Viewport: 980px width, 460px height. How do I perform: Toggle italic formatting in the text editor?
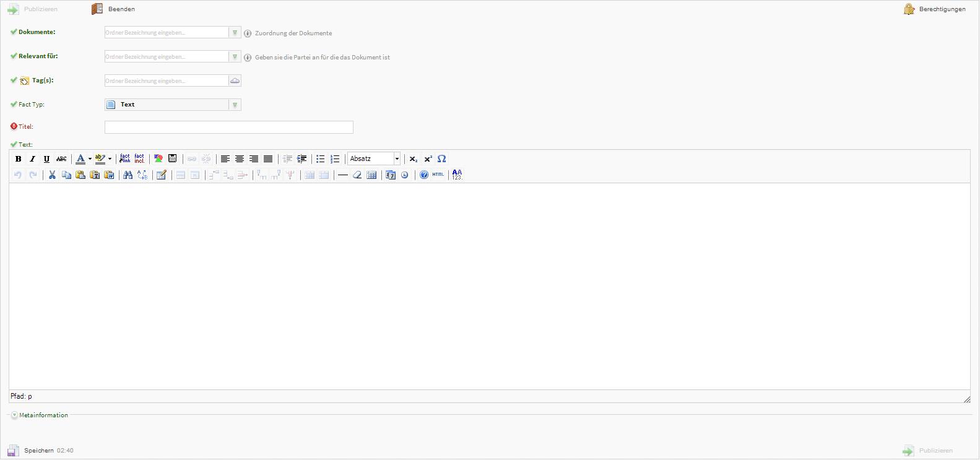tap(32, 159)
